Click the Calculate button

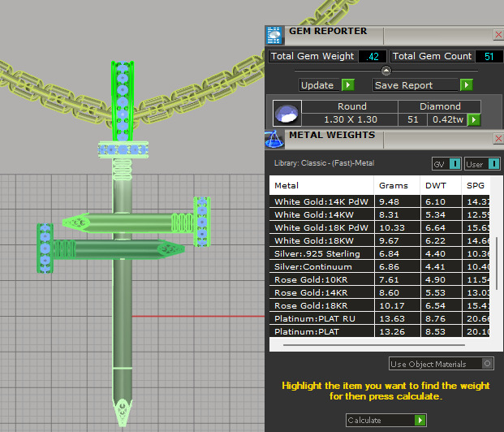pos(386,420)
